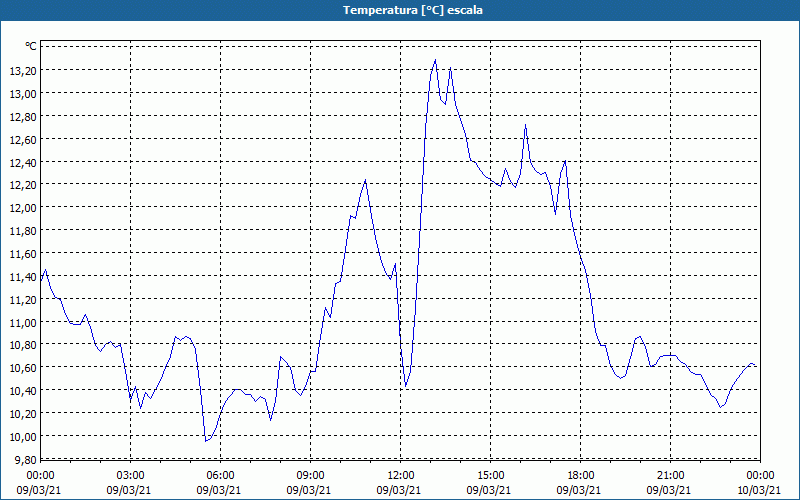Click the 18:00 time axis label

point(580,476)
